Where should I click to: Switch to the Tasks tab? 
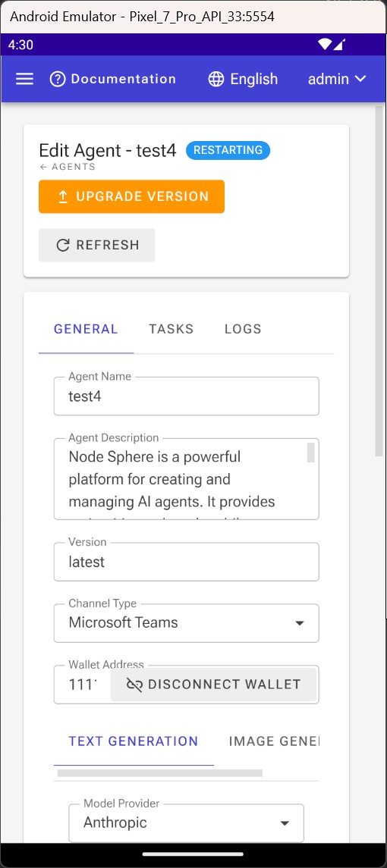171,329
